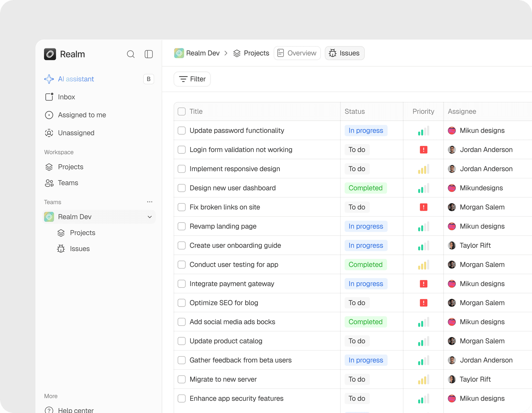Screen dimensions: 532x413
Task: Open Teams more options ellipsis icon
Action: 150,202
